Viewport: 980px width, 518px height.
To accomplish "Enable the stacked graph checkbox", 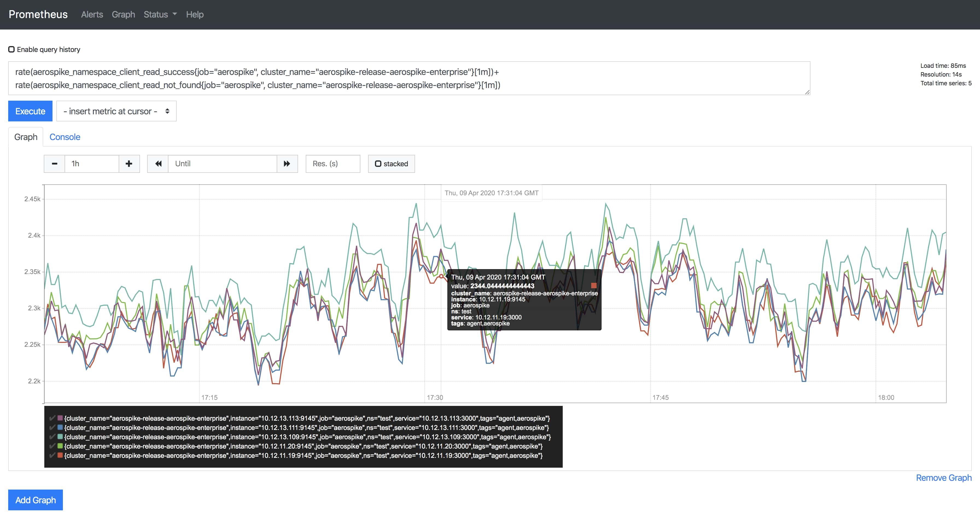I will (x=378, y=164).
